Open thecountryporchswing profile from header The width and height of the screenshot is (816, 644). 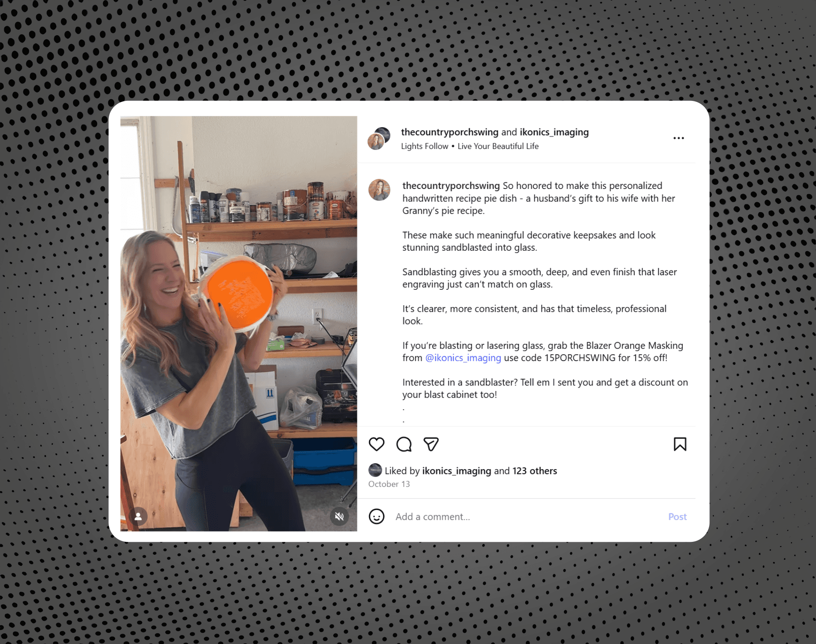(x=450, y=132)
